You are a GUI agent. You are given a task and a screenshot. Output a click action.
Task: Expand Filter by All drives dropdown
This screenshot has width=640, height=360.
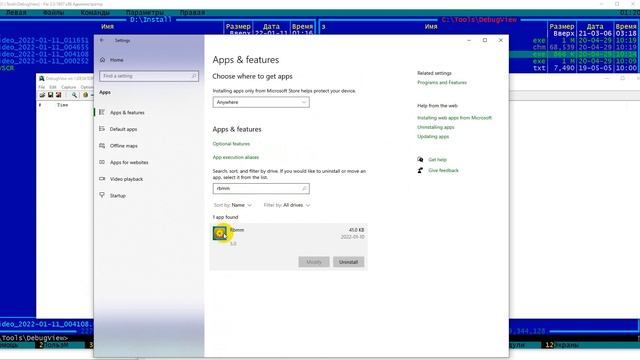coord(287,205)
